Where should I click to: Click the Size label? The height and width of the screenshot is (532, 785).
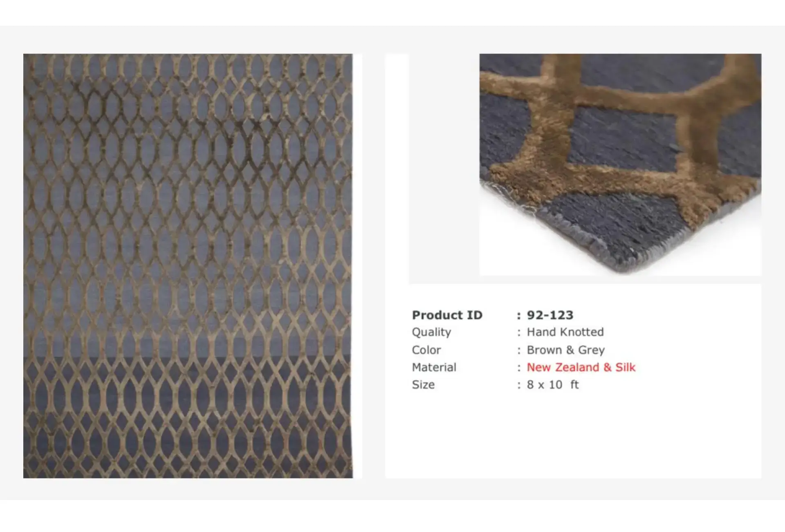(423, 385)
